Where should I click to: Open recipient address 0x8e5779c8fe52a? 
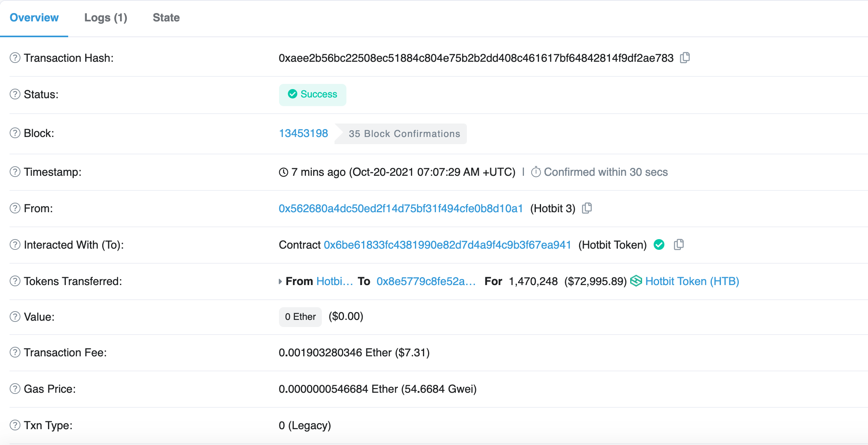426,281
